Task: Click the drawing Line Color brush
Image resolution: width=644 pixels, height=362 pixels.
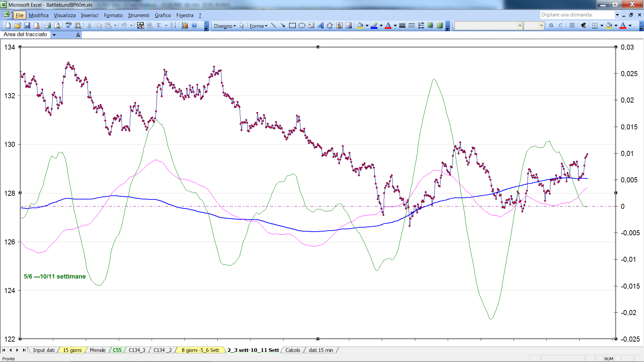Action: point(374,25)
